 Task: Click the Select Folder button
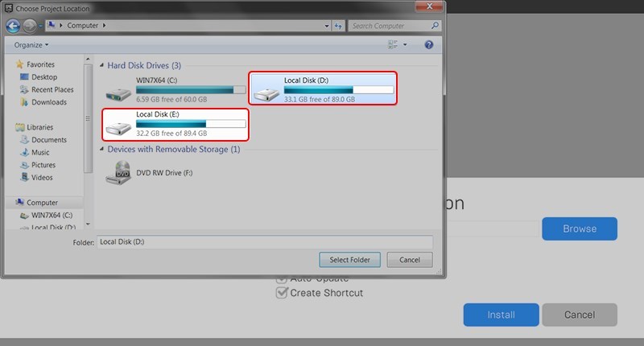(350, 260)
